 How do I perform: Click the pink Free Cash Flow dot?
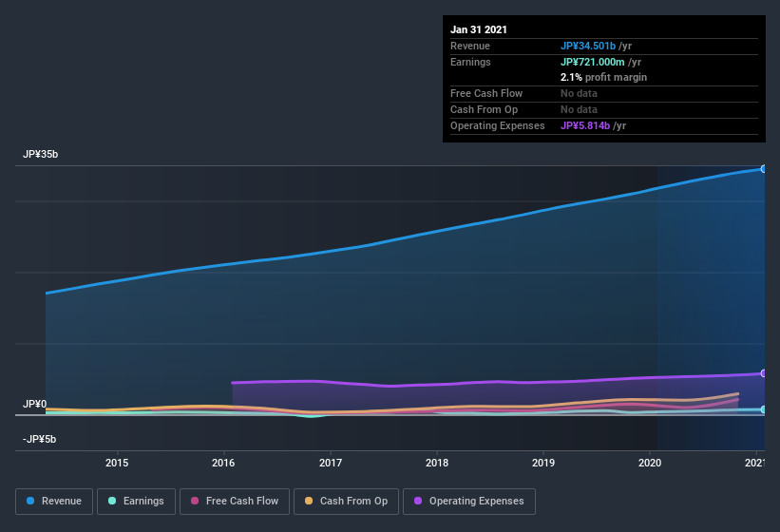196,501
